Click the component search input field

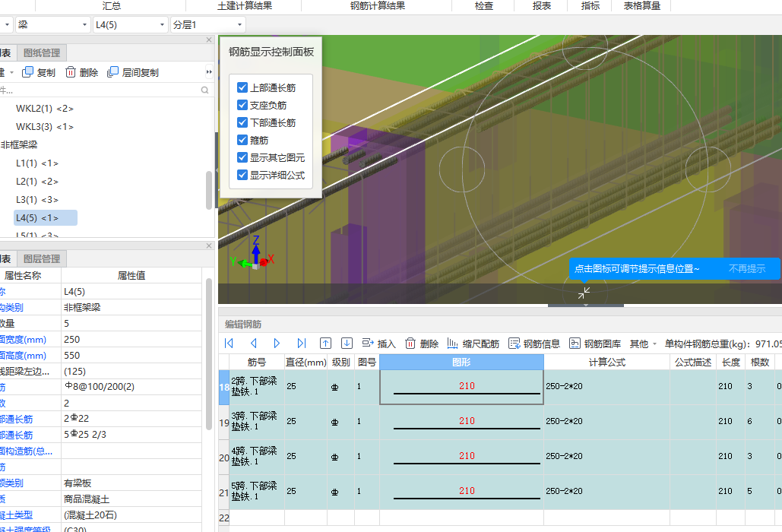(100, 90)
